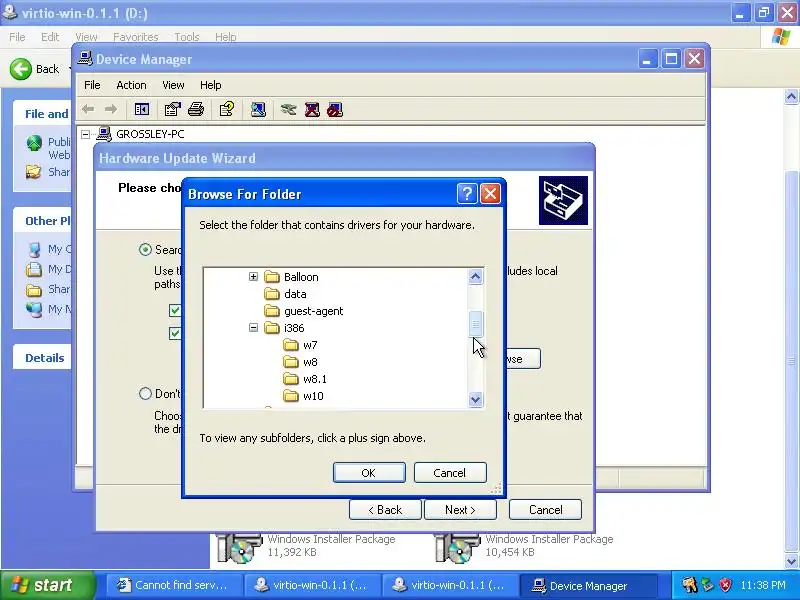Click first Windows Installer Package icon, 11,392 KB

239,547
